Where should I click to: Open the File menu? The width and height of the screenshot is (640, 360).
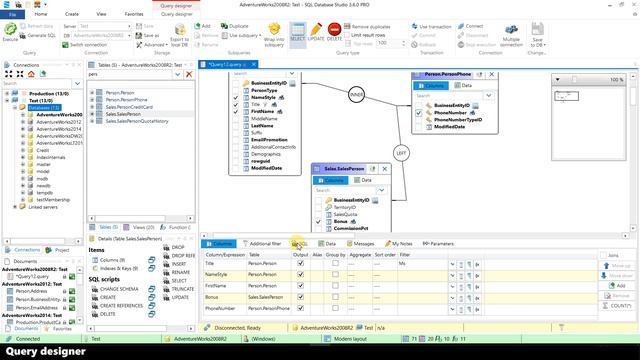pos(13,14)
